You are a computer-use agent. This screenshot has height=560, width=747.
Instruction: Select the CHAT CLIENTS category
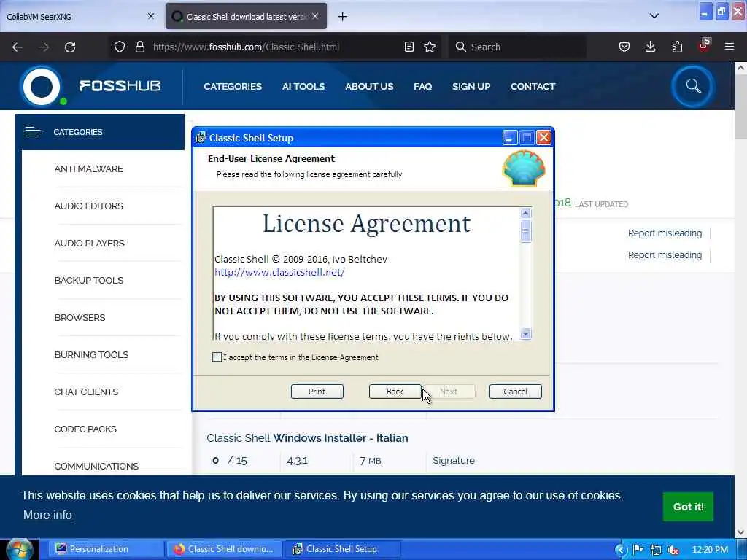pyautogui.click(x=86, y=392)
